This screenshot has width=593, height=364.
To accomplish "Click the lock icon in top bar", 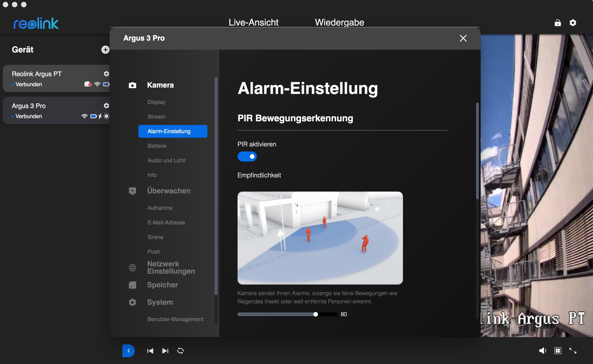I will [558, 23].
